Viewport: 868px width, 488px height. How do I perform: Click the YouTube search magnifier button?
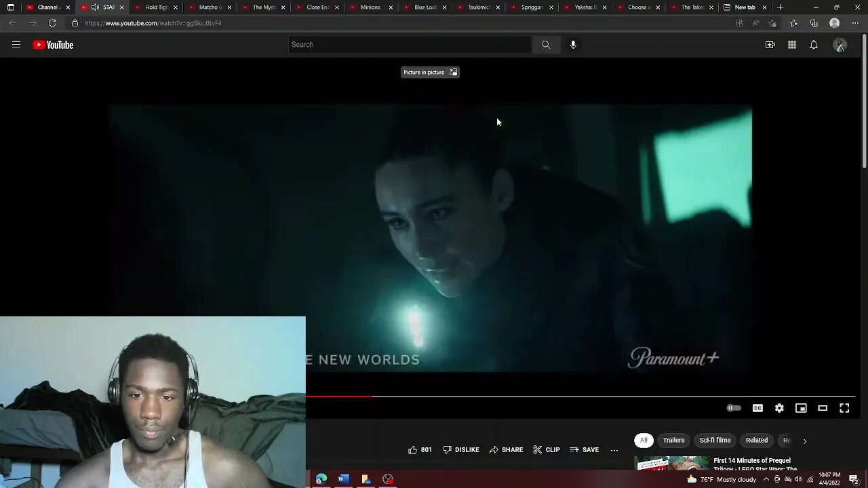click(546, 45)
